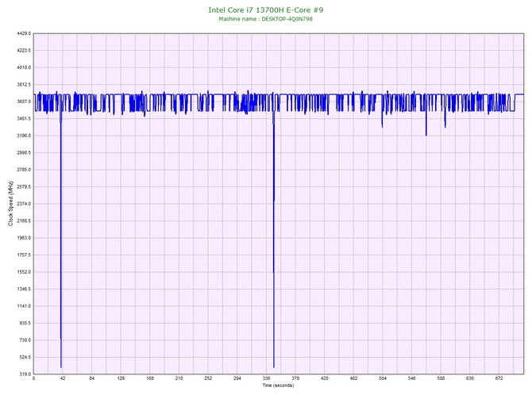Click the 672 mark on the time axis

click(499, 378)
